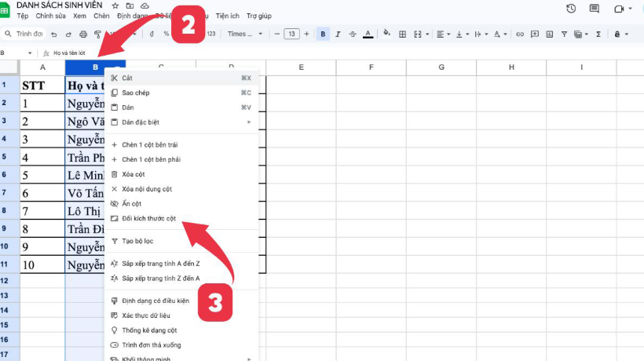644x361 pixels.
Task: Open the horizontal align dropdown
Action: coord(442,35)
